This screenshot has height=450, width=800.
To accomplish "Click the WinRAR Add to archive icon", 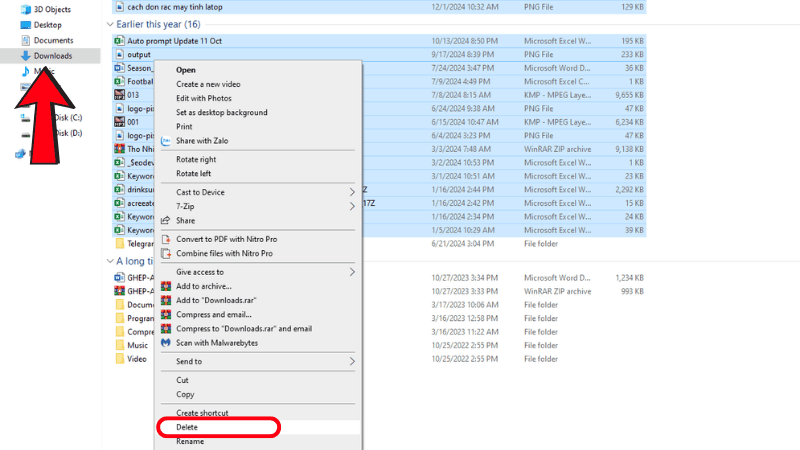I will tap(166, 286).
